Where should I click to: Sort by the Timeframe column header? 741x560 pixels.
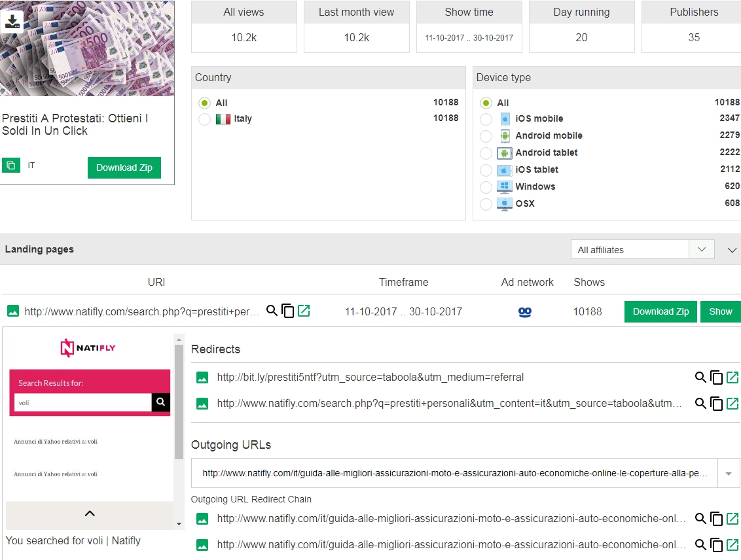pyautogui.click(x=404, y=283)
